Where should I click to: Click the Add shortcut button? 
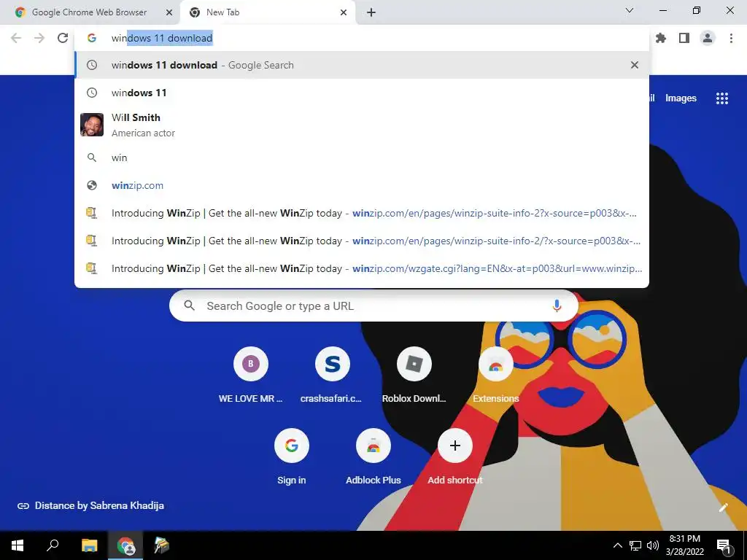tap(455, 458)
